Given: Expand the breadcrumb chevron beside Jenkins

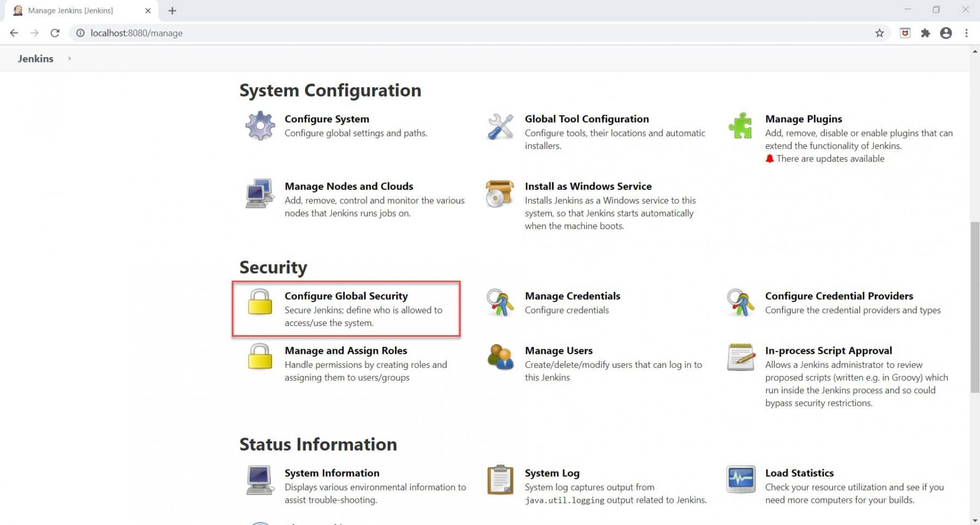Looking at the screenshot, I should (70, 58).
